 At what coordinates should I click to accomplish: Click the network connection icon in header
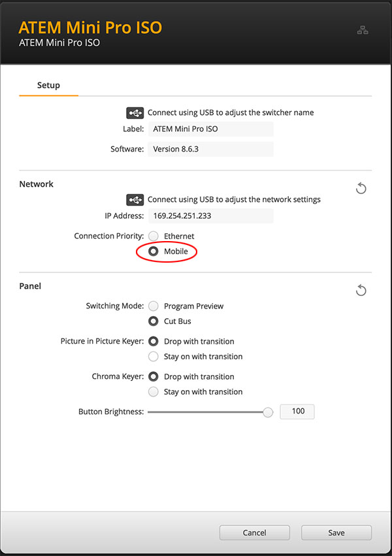pos(363,31)
